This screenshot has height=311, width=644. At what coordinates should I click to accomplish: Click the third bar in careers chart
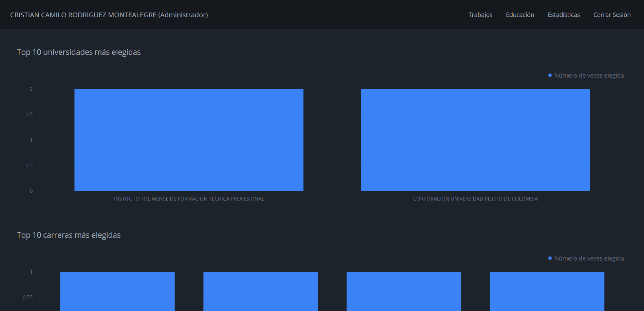click(404, 291)
